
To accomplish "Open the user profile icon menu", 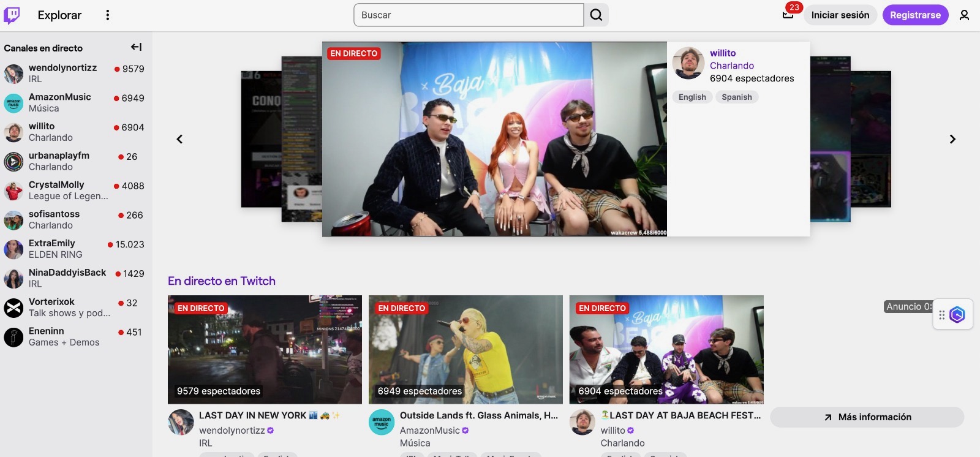I will (x=964, y=15).
